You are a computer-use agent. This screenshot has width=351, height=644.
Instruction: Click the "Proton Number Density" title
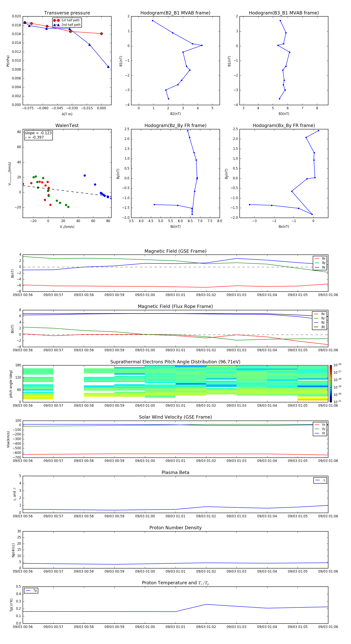pyautogui.click(x=175, y=528)
